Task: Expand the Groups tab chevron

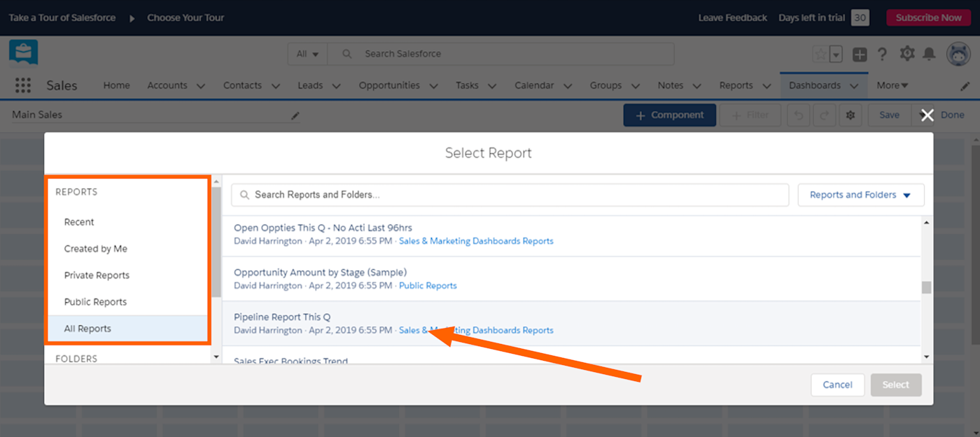Action: click(636, 86)
